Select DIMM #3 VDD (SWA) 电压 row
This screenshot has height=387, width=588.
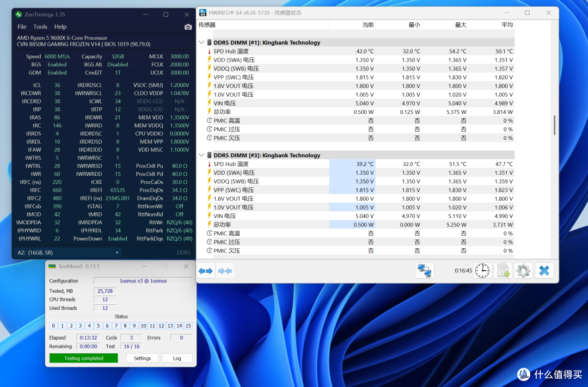[x=360, y=173]
